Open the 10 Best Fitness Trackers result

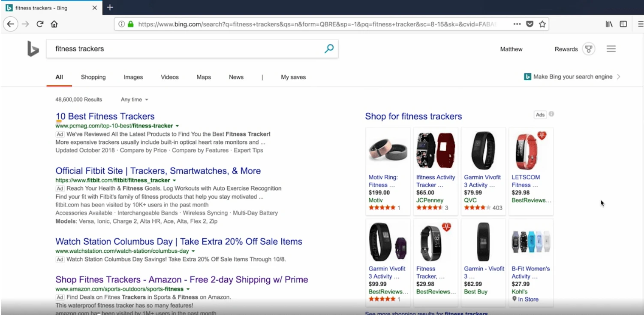click(x=105, y=116)
